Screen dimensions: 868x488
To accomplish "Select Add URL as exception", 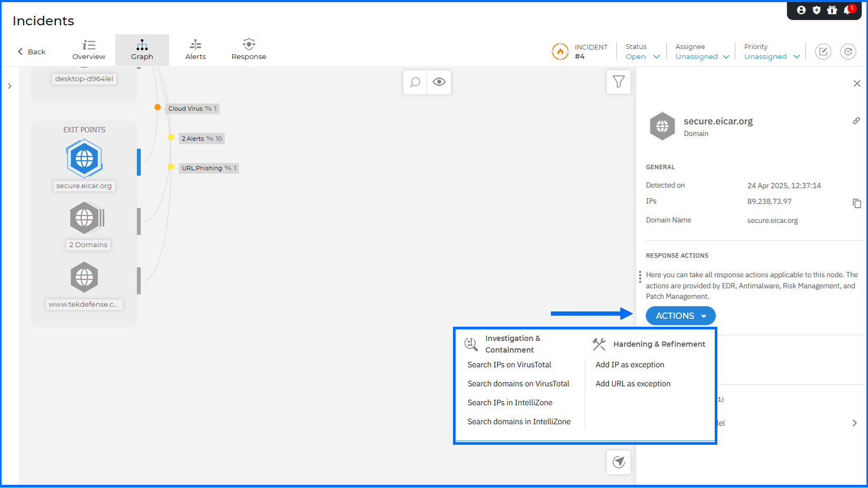I will [633, 384].
